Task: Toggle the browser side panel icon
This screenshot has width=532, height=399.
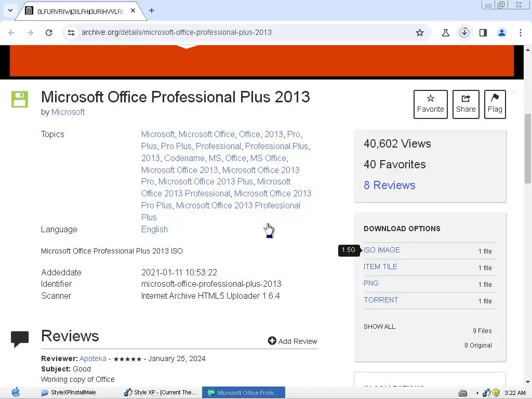Action: pyautogui.click(x=483, y=33)
